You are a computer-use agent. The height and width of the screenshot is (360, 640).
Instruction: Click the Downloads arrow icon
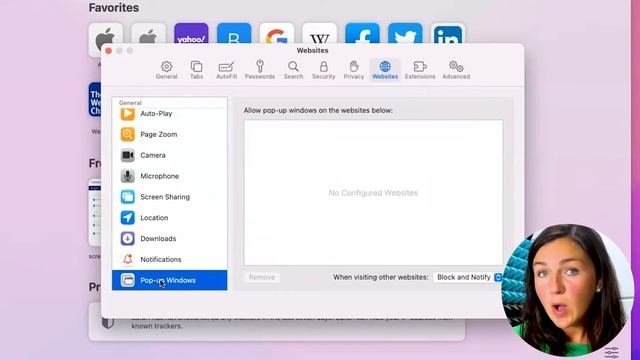tap(127, 238)
